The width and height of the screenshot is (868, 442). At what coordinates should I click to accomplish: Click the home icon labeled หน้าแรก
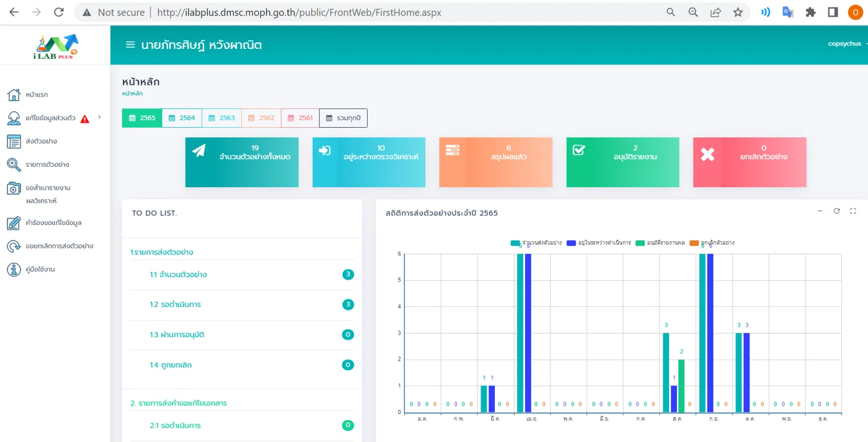(14, 95)
